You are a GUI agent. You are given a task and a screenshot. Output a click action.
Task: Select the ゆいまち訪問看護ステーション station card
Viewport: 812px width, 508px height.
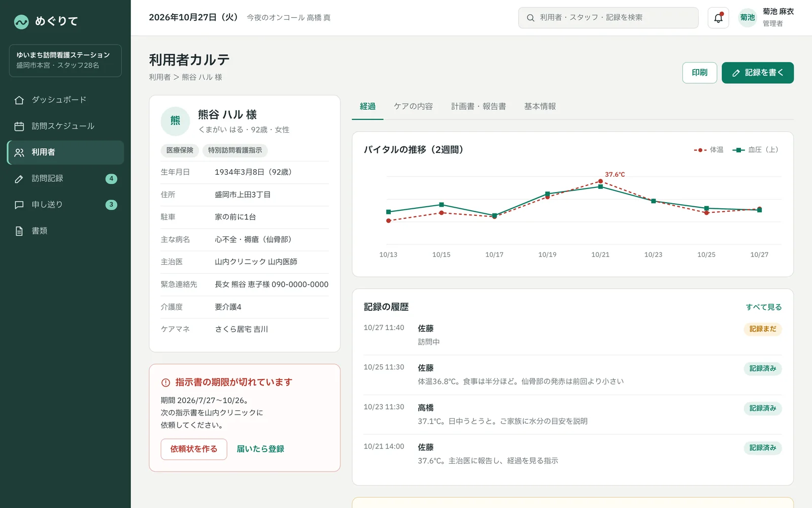(65, 60)
